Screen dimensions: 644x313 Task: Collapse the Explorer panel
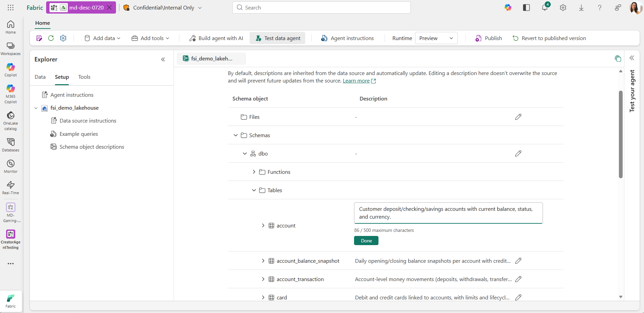pyautogui.click(x=163, y=59)
